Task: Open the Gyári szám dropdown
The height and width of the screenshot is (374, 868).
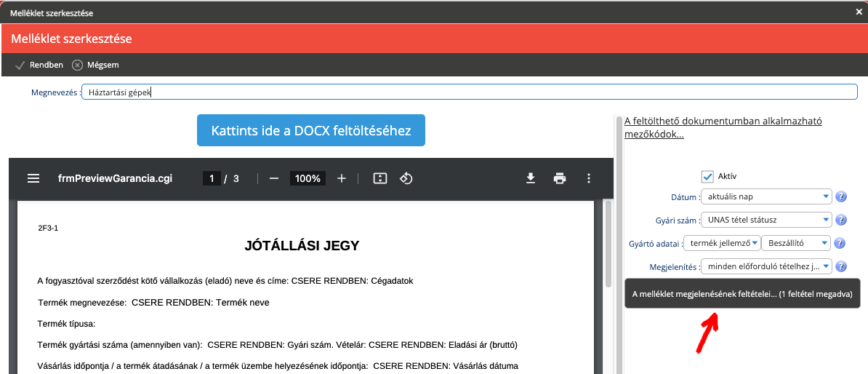Action: pos(766,220)
